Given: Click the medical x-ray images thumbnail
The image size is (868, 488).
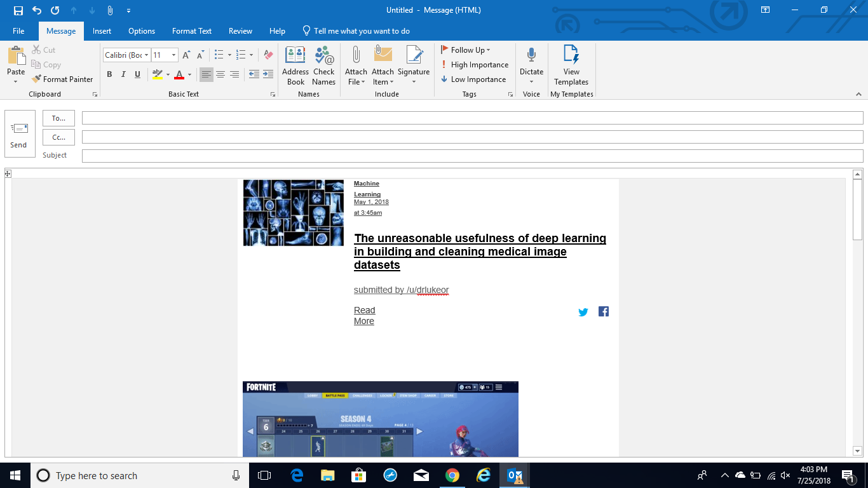Looking at the screenshot, I should click(294, 213).
